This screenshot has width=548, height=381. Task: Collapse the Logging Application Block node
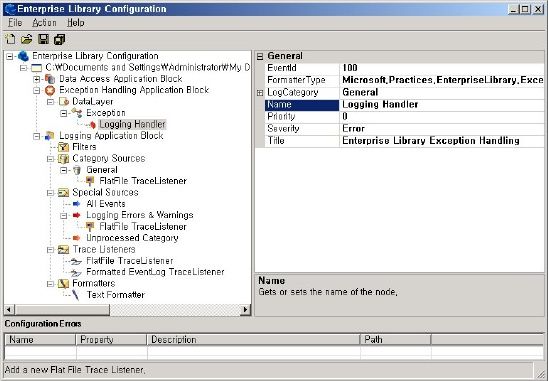[37, 136]
